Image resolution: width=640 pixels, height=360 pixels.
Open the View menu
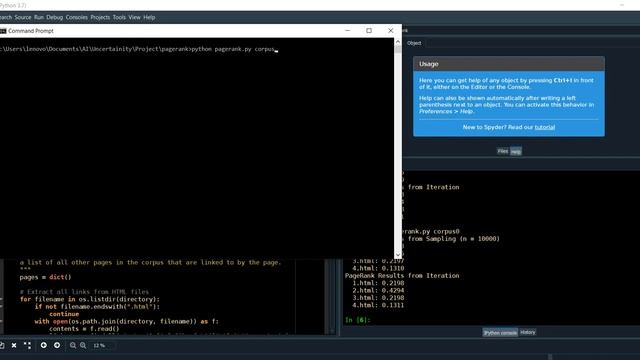[x=134, y=18]
